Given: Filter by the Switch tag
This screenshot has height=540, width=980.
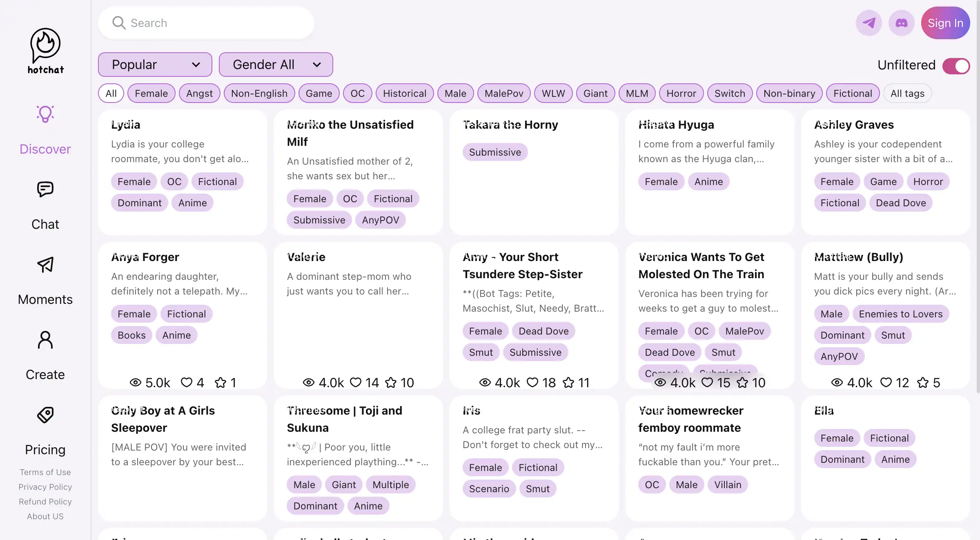Looking at the screenshot, I should (x=730, y=93).
